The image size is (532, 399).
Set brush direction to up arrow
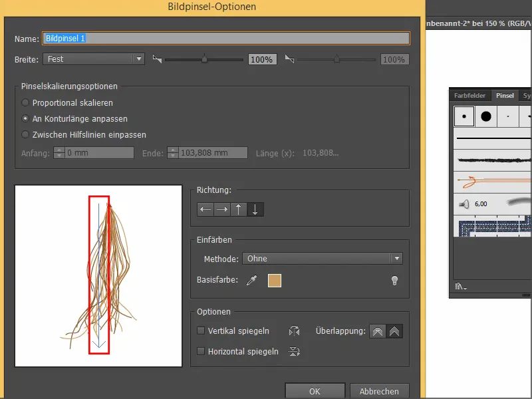click(239, 209)
